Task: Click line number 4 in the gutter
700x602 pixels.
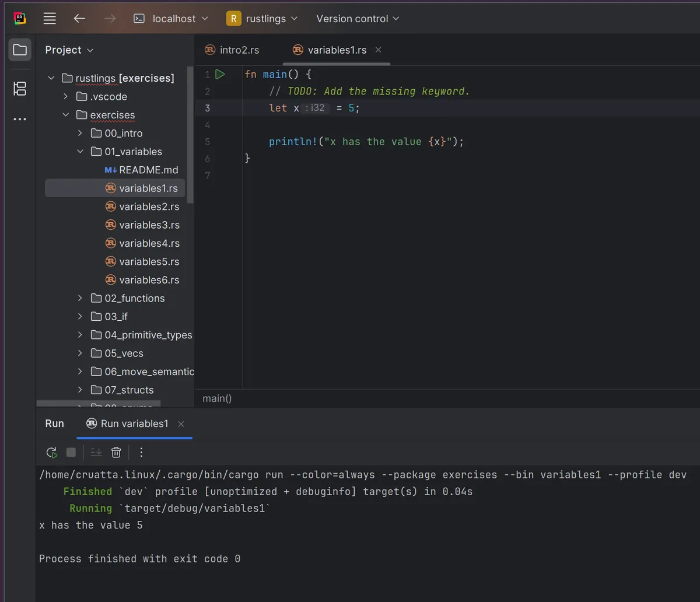Action: click(208, 125)
